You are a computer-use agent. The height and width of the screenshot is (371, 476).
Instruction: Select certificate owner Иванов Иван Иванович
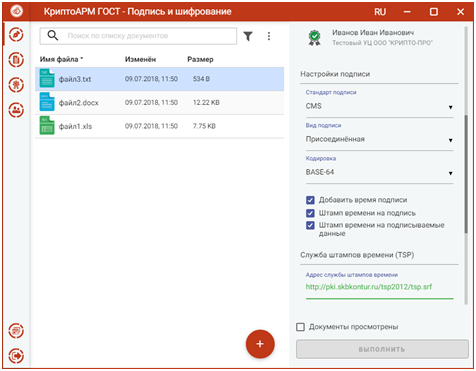373,33
